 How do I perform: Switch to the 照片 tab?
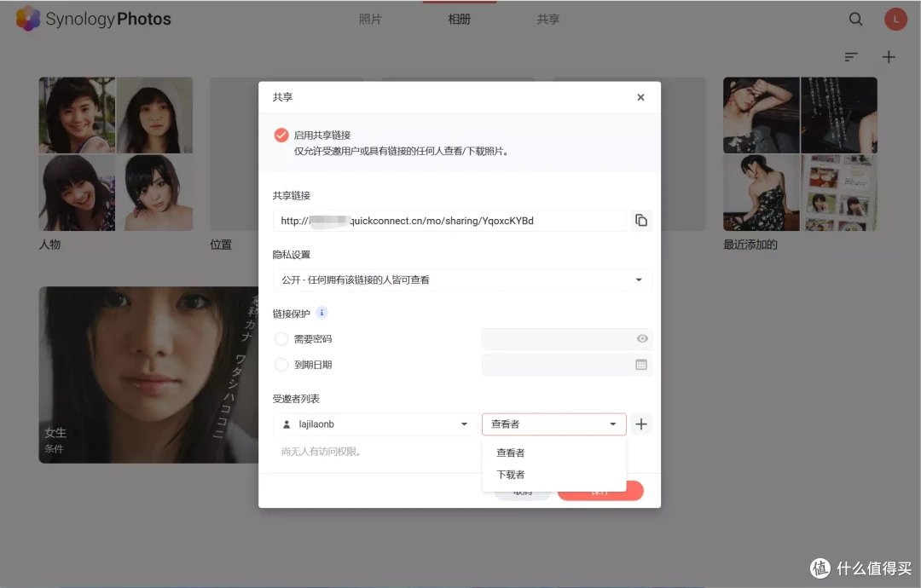click(x=370, y=18)
